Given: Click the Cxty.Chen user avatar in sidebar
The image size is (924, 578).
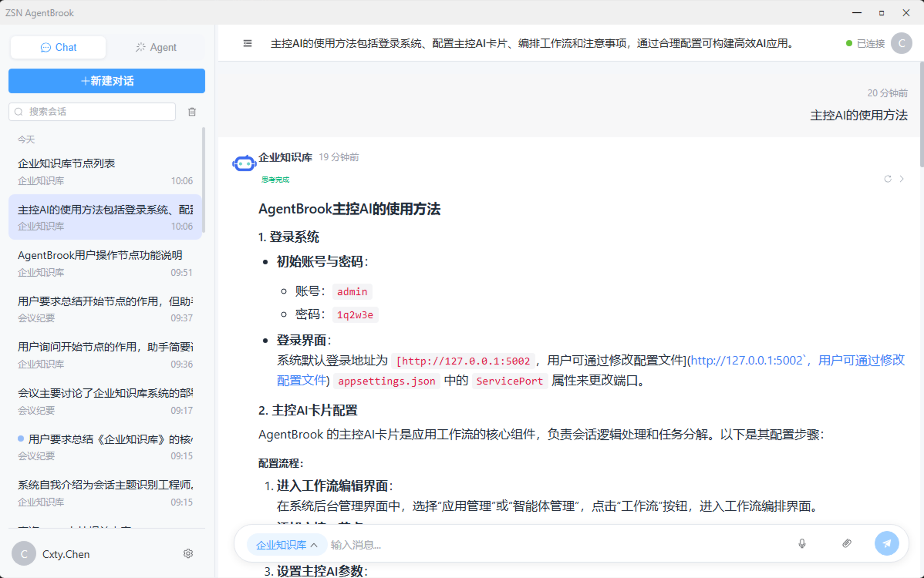Looking at the screenshot, I should coord(24,554).
